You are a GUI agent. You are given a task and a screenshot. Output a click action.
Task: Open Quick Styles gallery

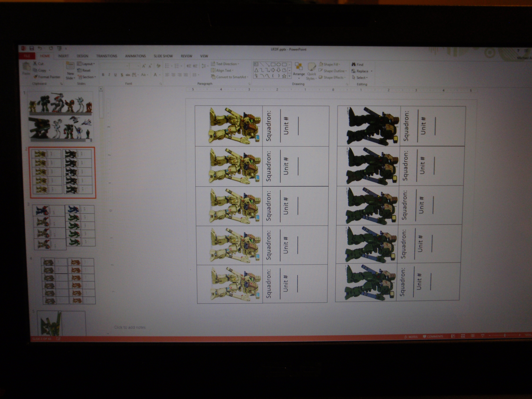click(x=311, y=71)
